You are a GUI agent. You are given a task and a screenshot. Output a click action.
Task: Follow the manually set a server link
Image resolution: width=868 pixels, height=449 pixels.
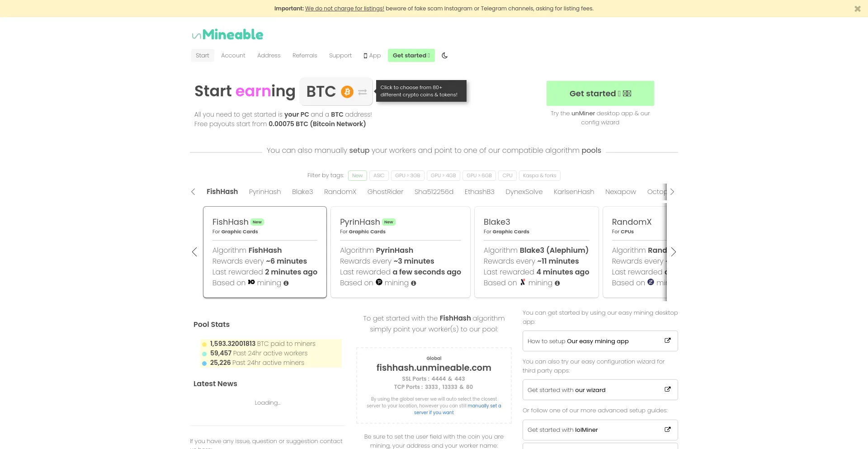457,409
